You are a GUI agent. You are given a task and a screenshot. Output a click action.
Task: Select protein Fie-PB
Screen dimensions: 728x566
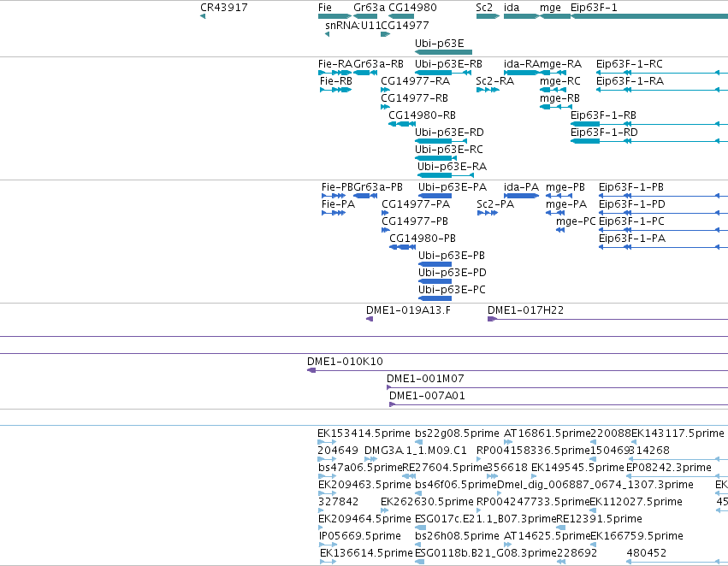click(338, 187)
